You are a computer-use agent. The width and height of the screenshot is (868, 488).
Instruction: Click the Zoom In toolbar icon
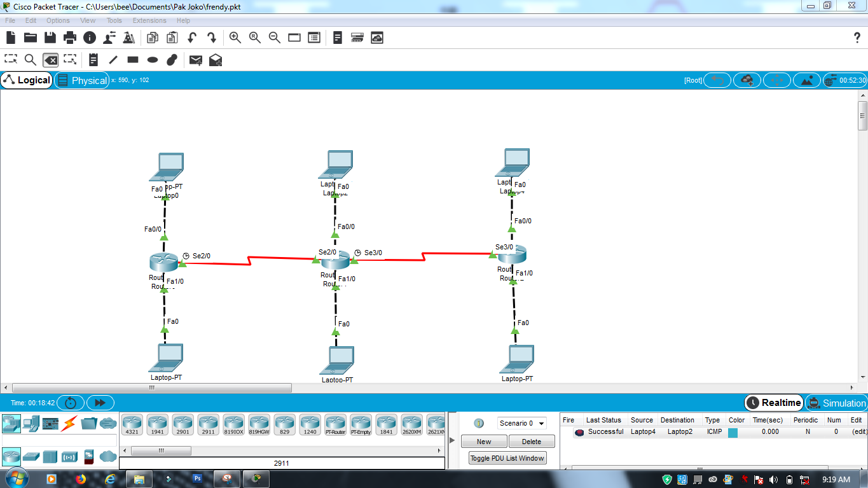(235, 38)
